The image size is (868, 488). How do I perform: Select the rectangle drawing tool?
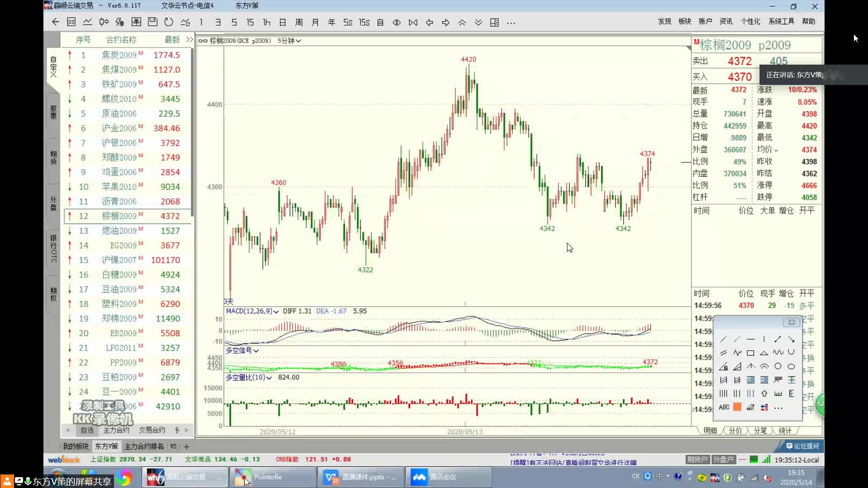(750, 353)
